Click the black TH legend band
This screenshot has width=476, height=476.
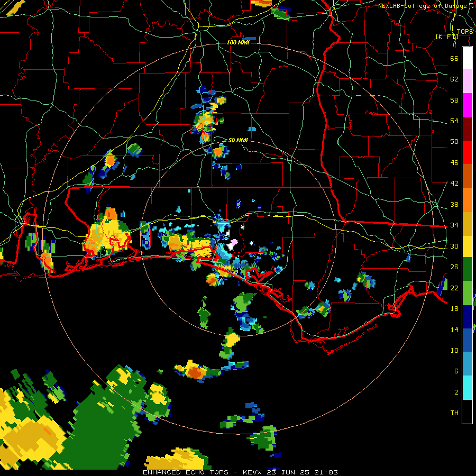click(467, 411)
